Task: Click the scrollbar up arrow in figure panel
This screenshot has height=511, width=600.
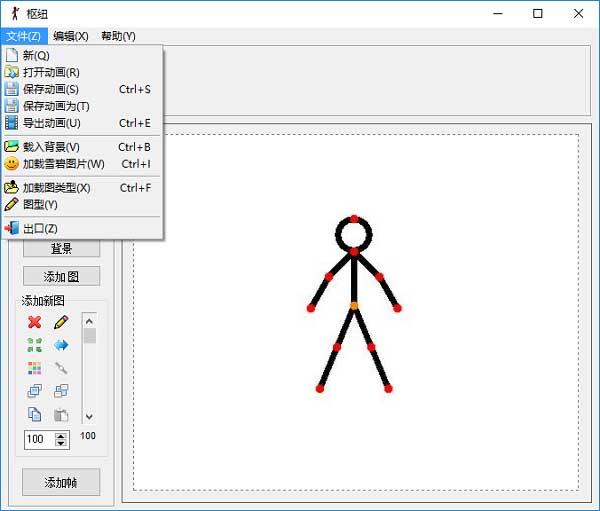Action: point(89,321)
